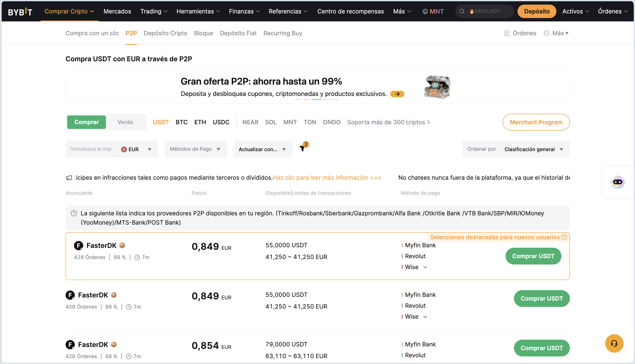Go to Mercados
The width and height of the screenshot is (635, 364).
tap(117, 11)
